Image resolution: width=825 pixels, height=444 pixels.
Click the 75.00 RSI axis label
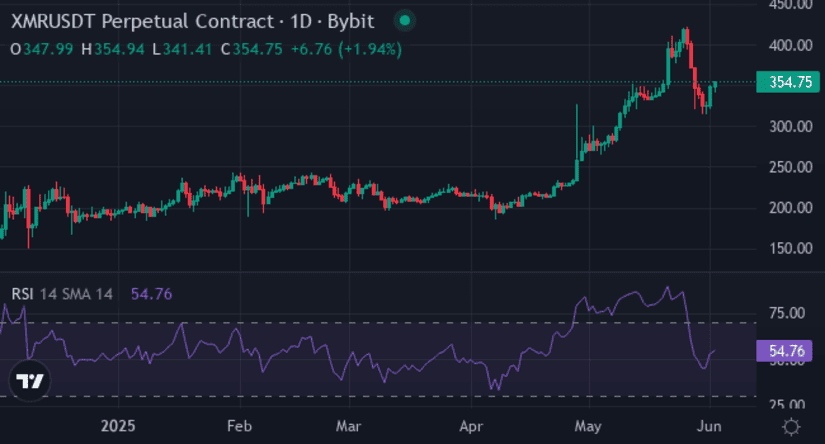[x=787, y=314]
